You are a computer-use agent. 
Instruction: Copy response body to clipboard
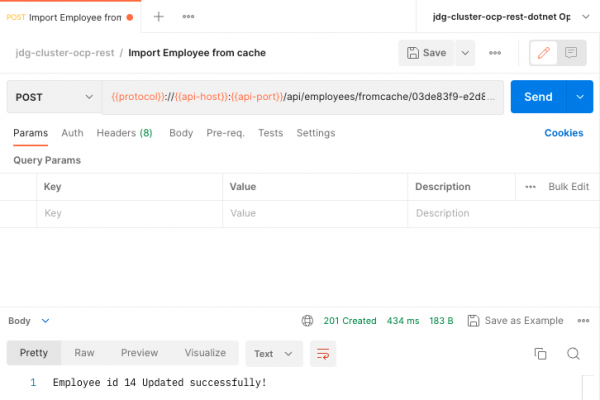coord(540,353)
